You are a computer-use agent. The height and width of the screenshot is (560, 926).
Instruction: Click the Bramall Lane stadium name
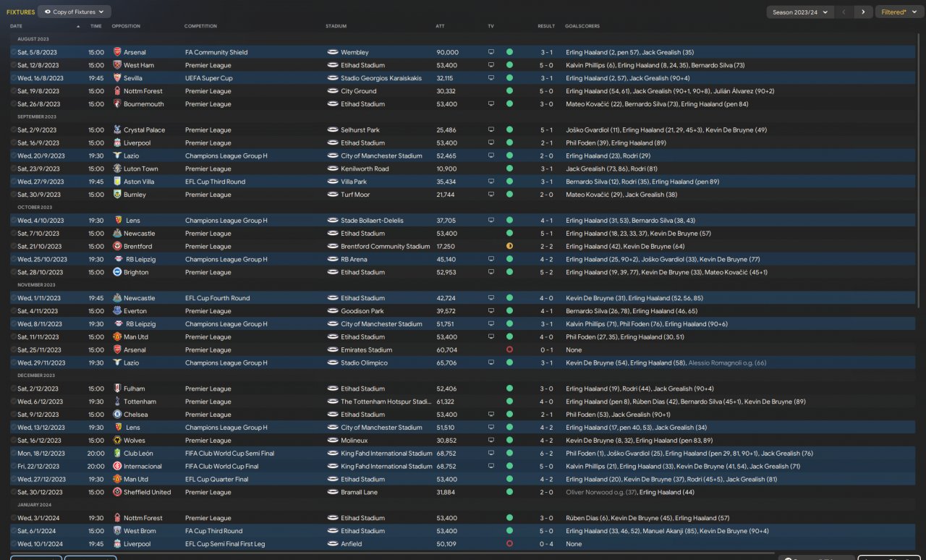pyautogui.click(x=360, y=492)
